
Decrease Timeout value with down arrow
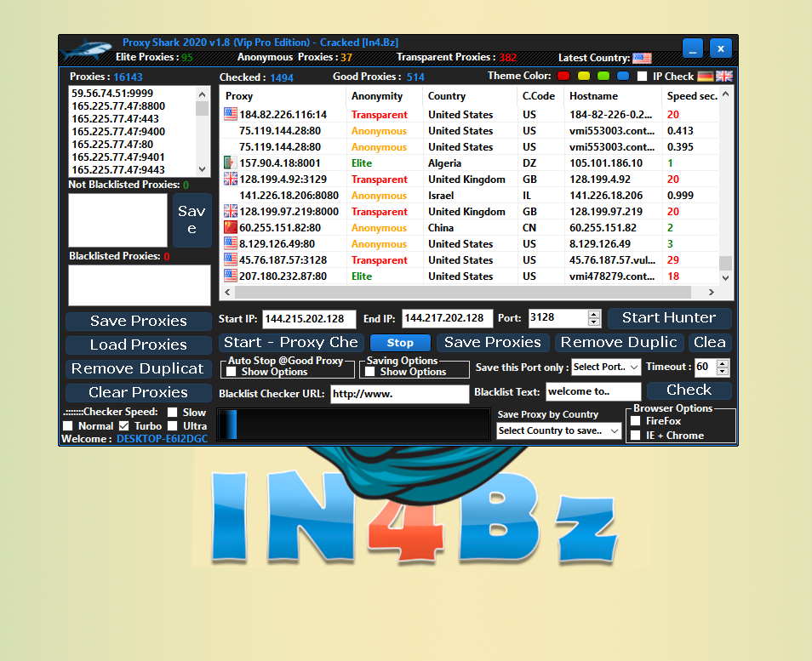723,371
